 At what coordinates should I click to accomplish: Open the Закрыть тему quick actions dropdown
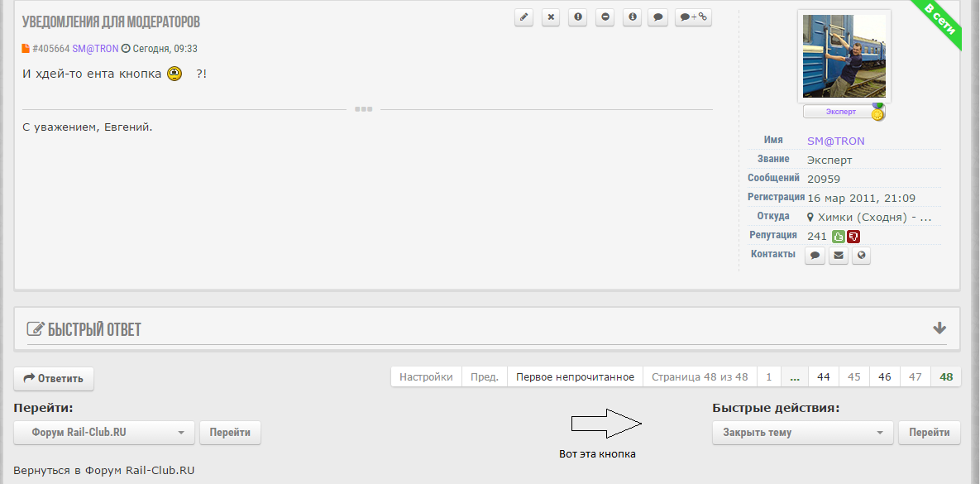coord(802,433)
